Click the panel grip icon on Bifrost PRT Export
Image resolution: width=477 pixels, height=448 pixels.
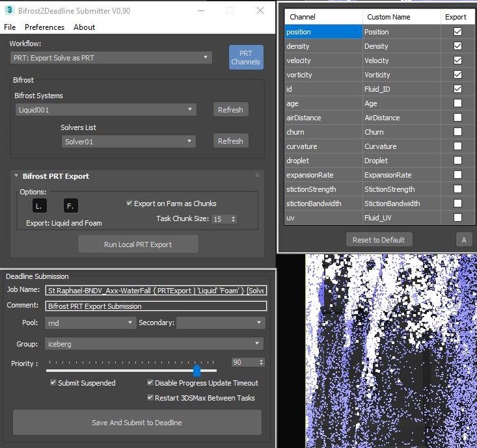(x=258, y=176)
